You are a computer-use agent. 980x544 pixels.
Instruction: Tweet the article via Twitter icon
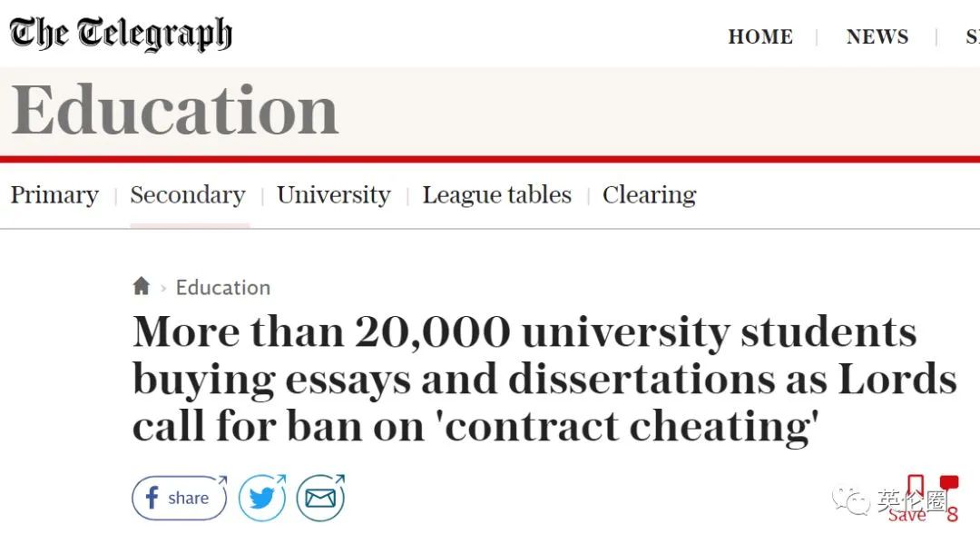tap(262, 498)
